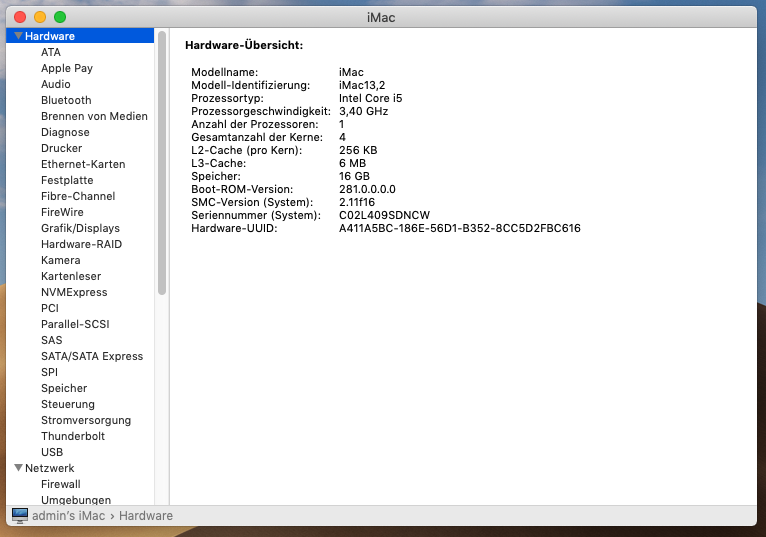Open the Kamera entry
The height and width of the screenshot is (537, 766).
(x=61, y=260)
